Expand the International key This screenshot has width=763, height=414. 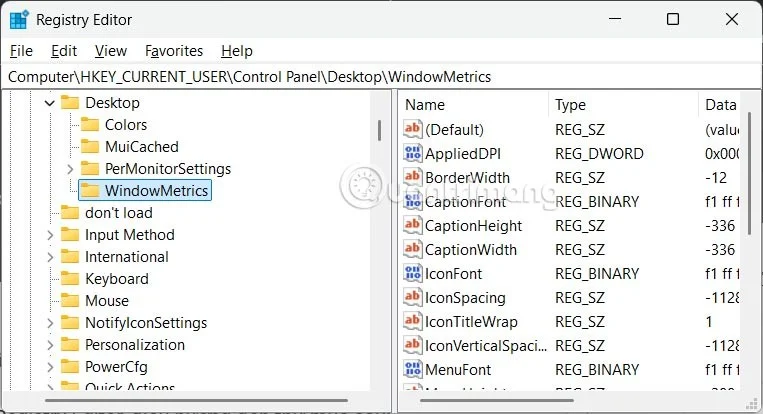50,257
